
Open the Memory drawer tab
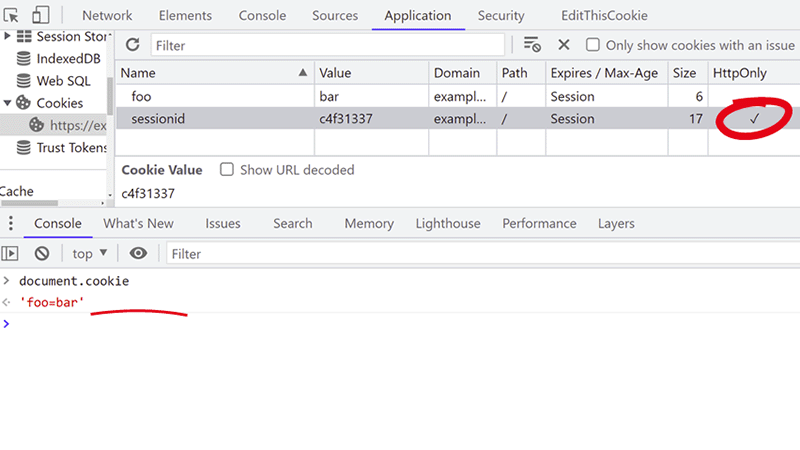369,223
